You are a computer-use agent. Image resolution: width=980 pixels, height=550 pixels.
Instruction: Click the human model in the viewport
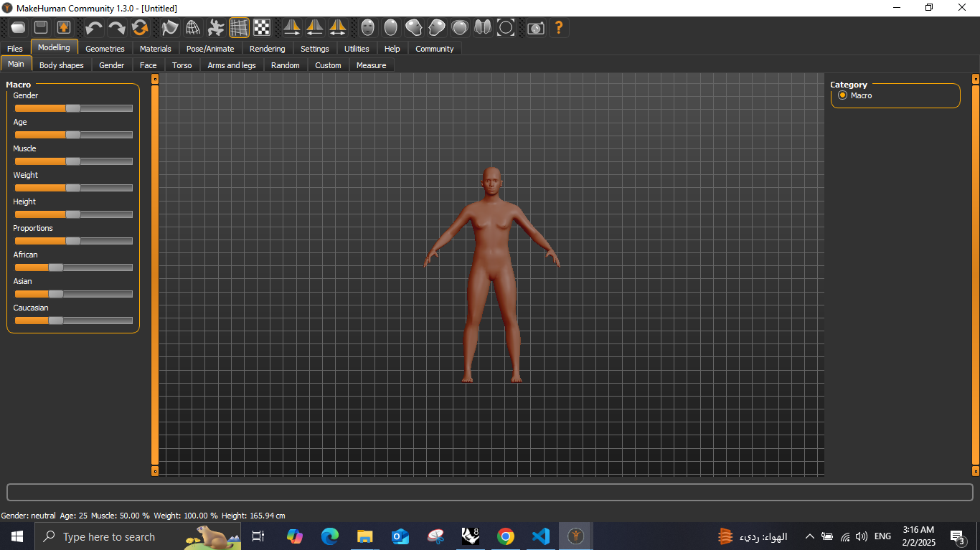coord(492,275)
